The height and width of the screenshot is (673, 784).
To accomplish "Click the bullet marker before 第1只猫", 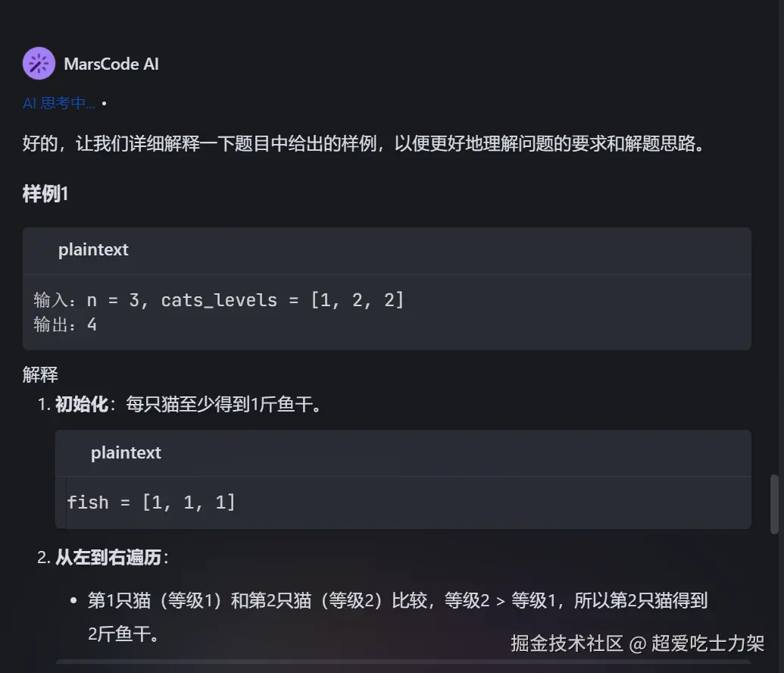I will tap(73, 601).
